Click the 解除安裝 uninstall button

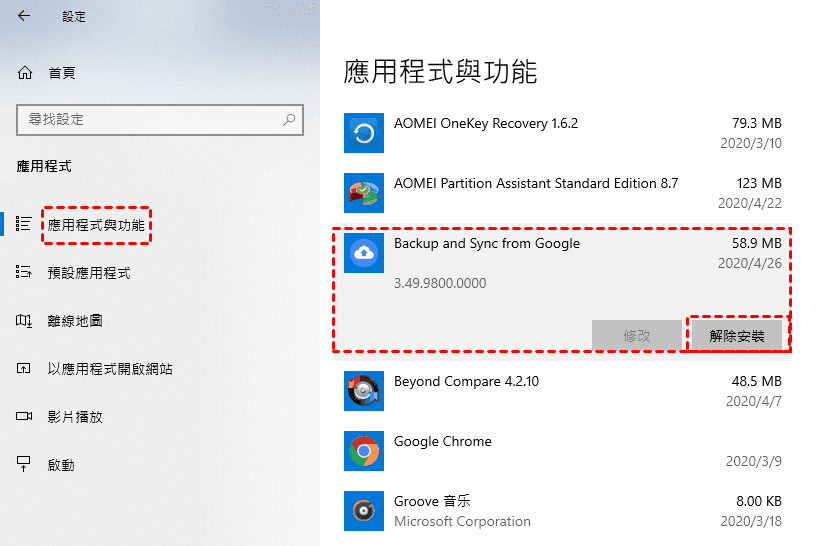[737, 336]
